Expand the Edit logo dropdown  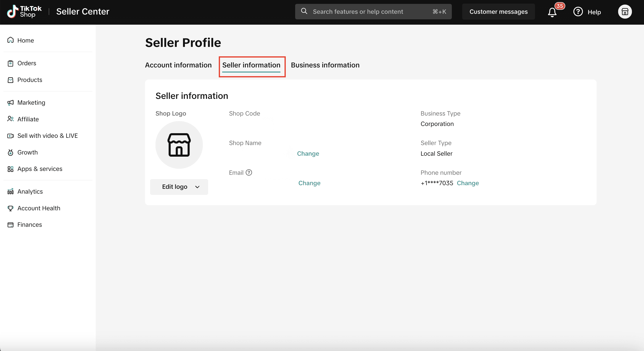pyautogui.click(x=179, y=187)
